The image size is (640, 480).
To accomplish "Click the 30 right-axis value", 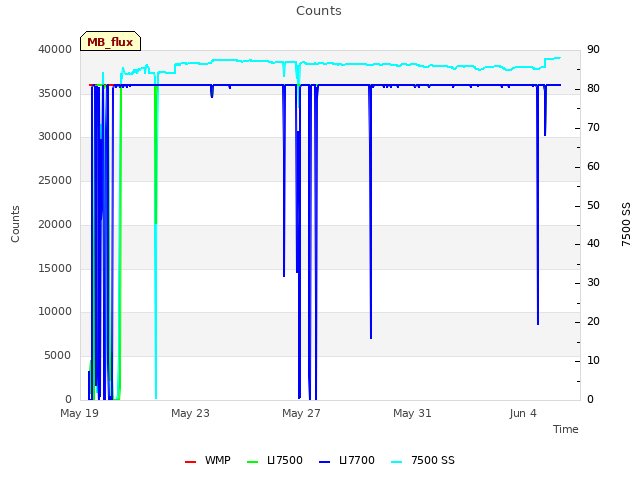I will coord(593,282).
